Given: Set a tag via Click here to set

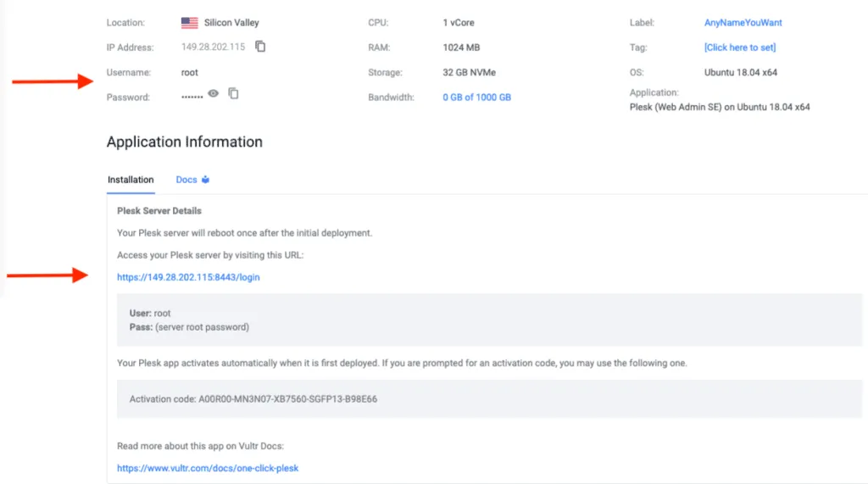Looking at the screenshot, I should (x=739, y=47).
